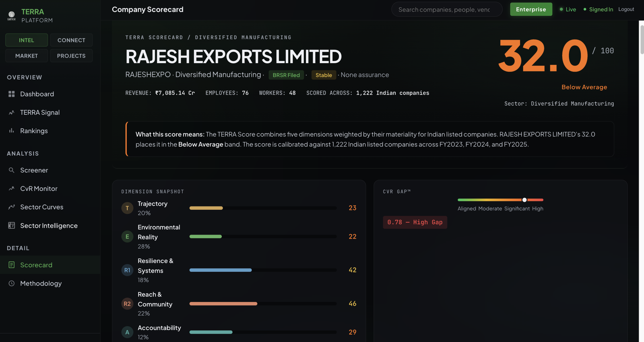Click the Trajectory T badge
This screenshot has width=644, height=342.
127,208
